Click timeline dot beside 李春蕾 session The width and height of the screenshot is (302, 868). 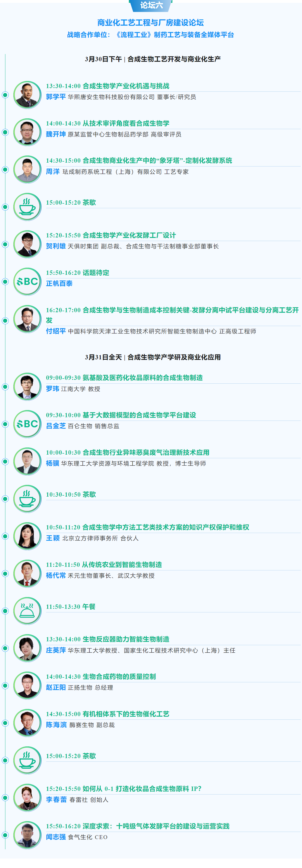(5, 797)
